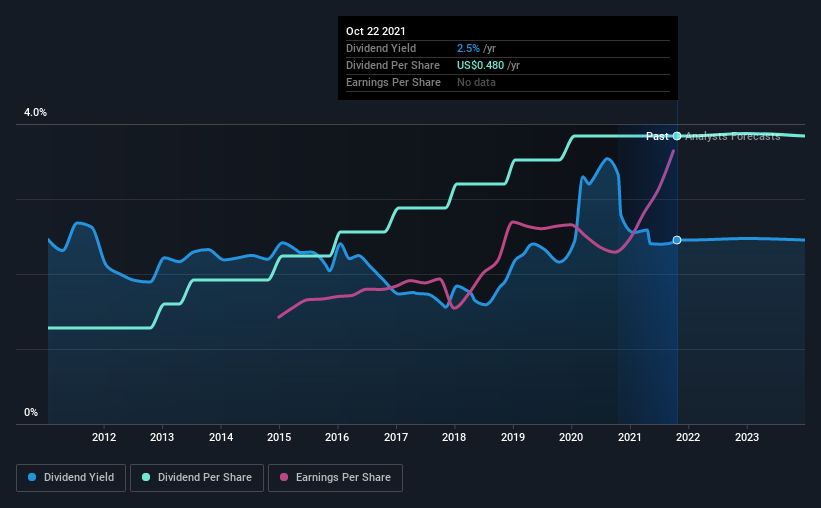Image resolution: width=821 pixels, height=508 pixels.
Task: Toggle the Earnings Per Share legend series
Action: click(x=335, y=478)
